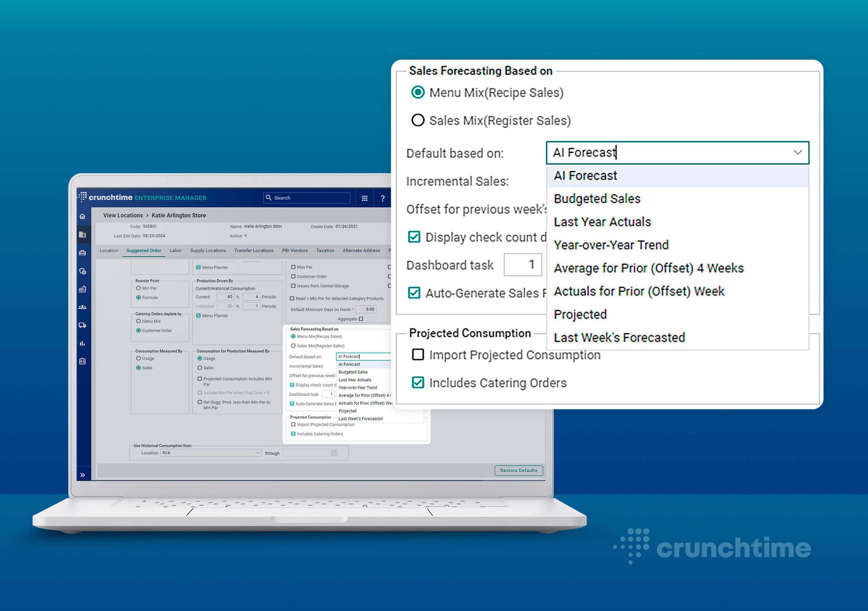The image size is (868, 611).
Task: Click the search magnifier icon in header
Action: (x=267, y=198)
